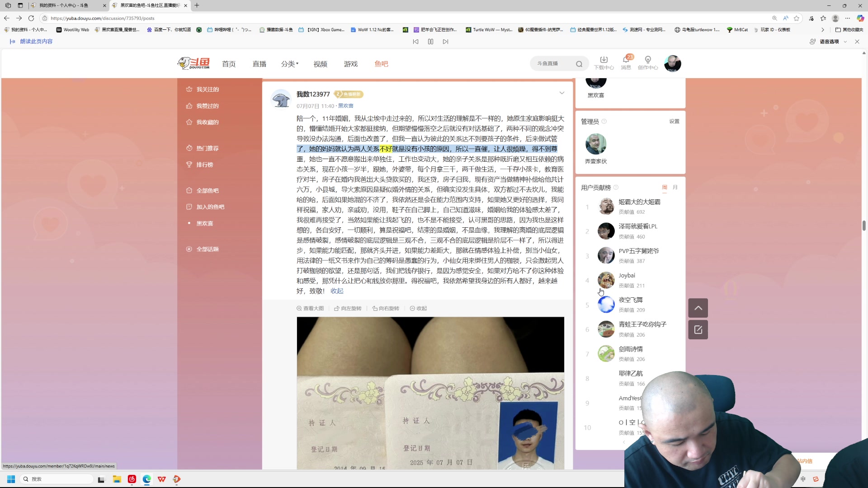The image size is (868, 488).
Task: Open 我收藏的 in sidebar
Action: click(x=203, y=122)
